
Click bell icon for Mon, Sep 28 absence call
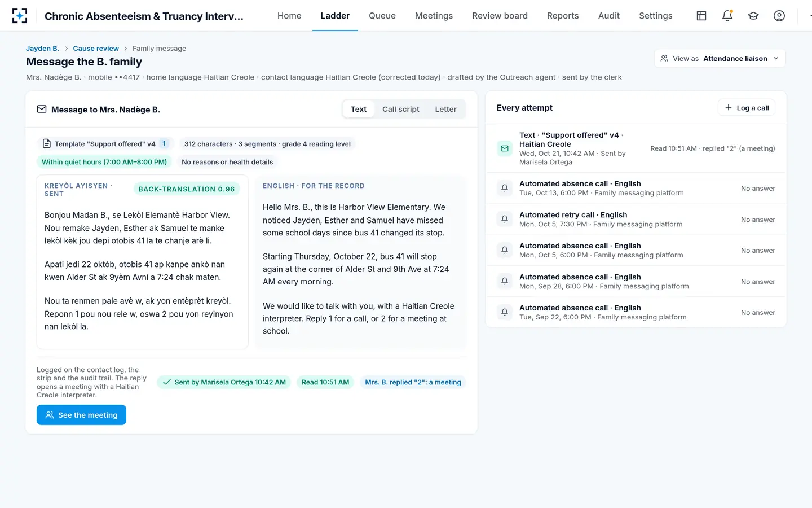tap(505, 281)
